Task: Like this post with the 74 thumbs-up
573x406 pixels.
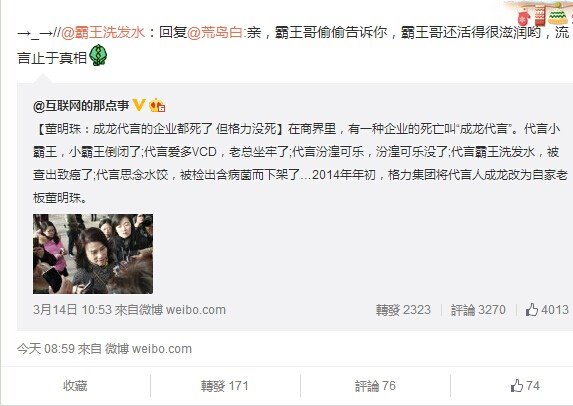Action: (525, 386)
